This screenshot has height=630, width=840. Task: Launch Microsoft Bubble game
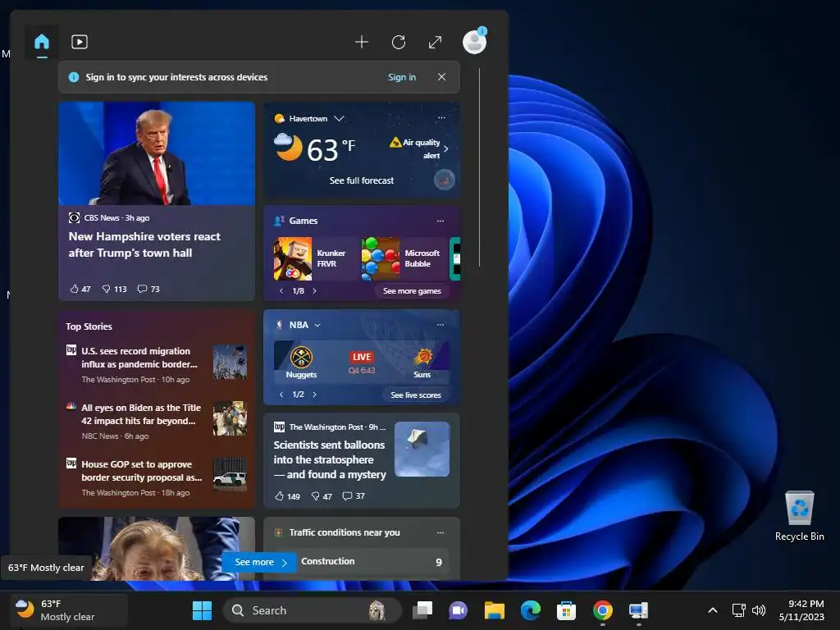coord(404,258)
